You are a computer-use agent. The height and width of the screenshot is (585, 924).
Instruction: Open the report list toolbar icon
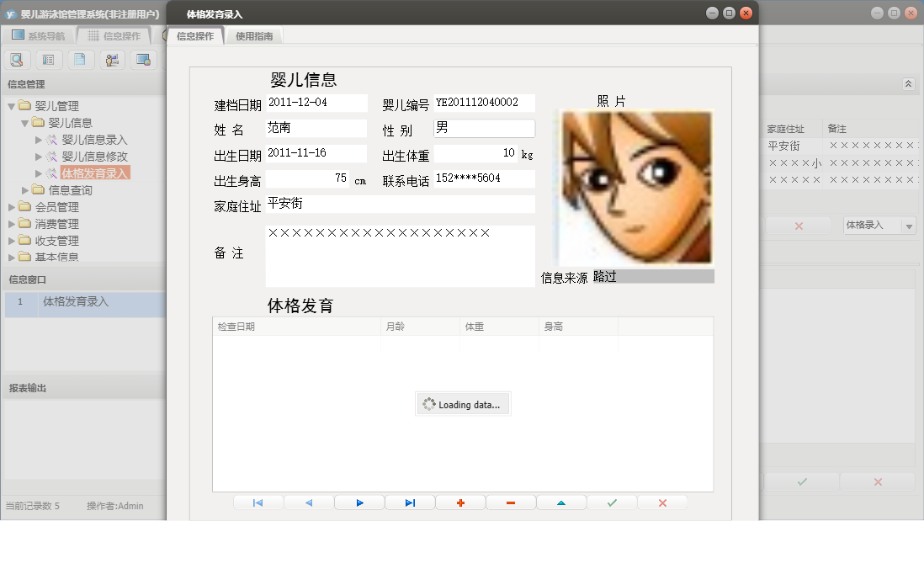click(x=49, y=60)
